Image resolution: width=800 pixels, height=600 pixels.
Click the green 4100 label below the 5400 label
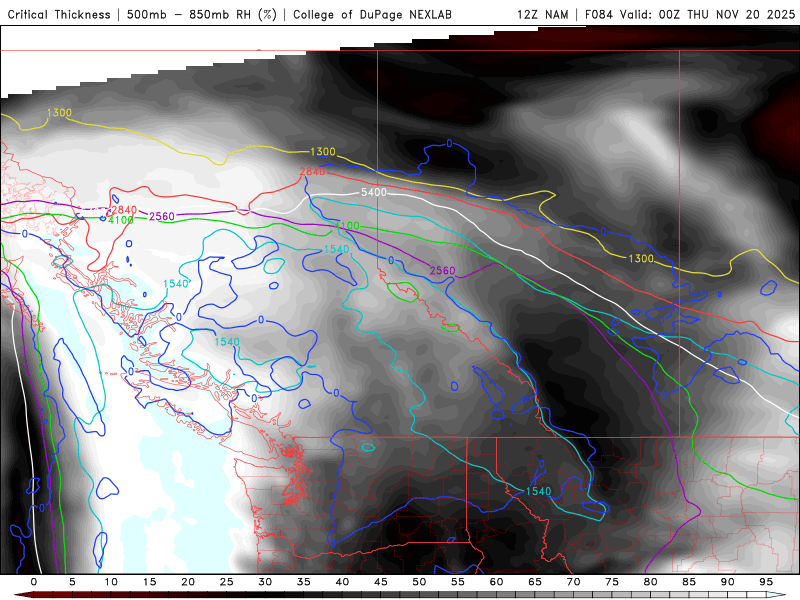point(347,226)
